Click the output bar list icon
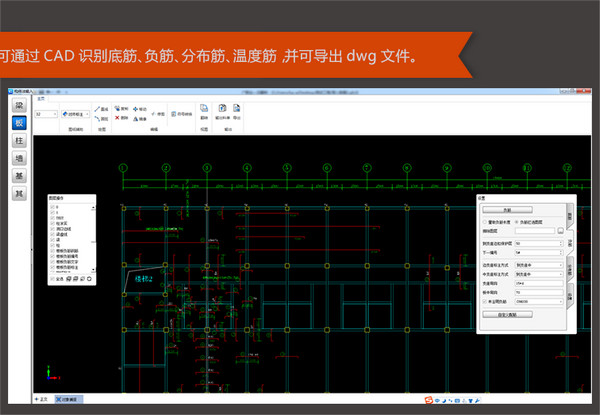600x415 pixels. point(222,111)
